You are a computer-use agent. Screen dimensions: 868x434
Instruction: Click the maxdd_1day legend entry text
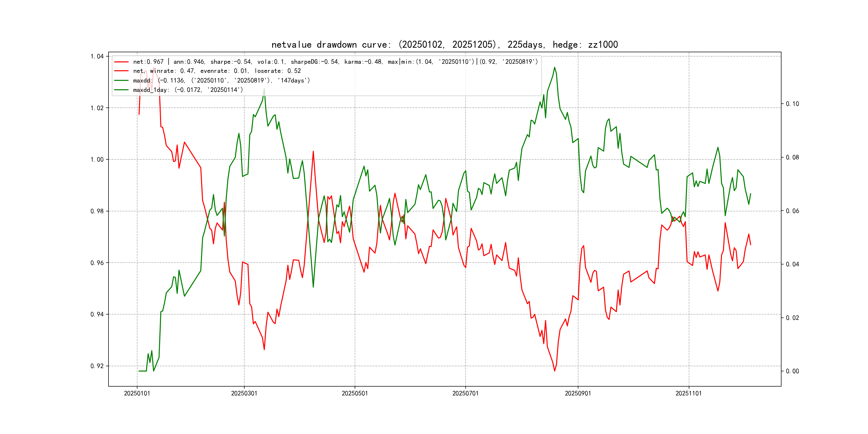188,90
